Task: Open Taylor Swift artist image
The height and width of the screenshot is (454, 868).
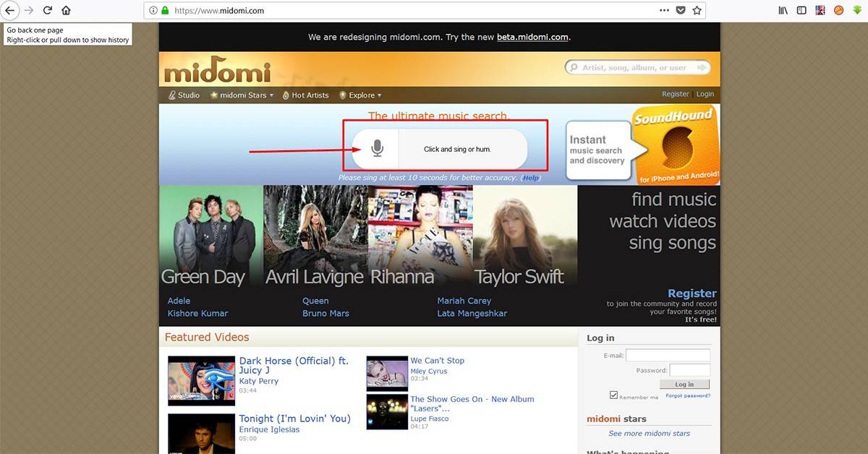Action: pos(525,236)
